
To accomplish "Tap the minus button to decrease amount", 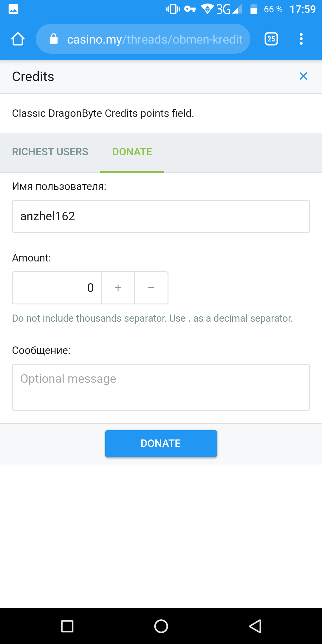I will pos(151,288).
